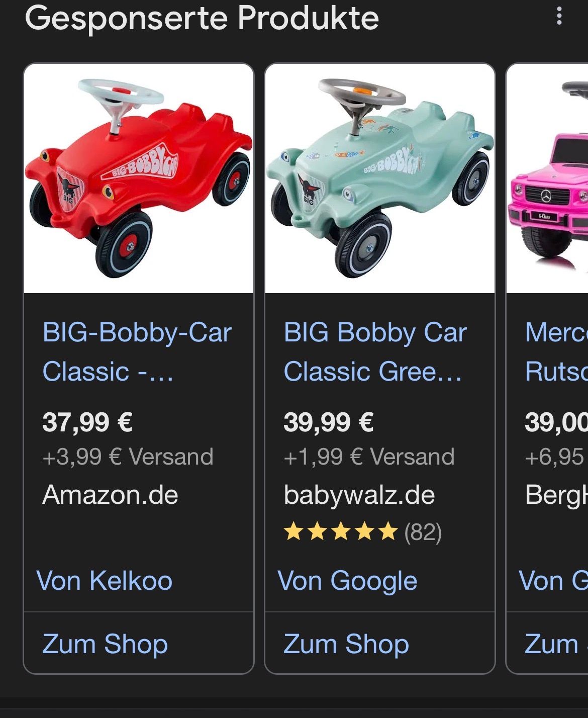
Task: Tap the mint green Bobby Car image
Action: click(x=380, y=178)
